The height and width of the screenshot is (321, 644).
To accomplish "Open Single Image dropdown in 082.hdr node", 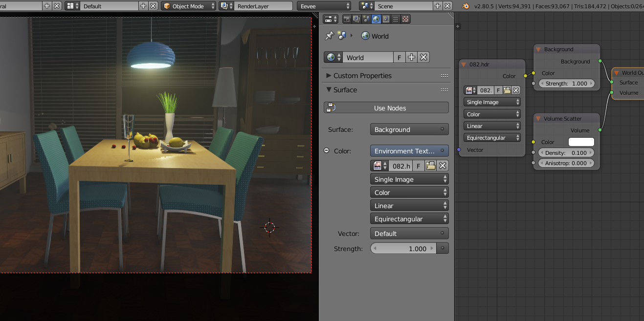I will [492, 102].
